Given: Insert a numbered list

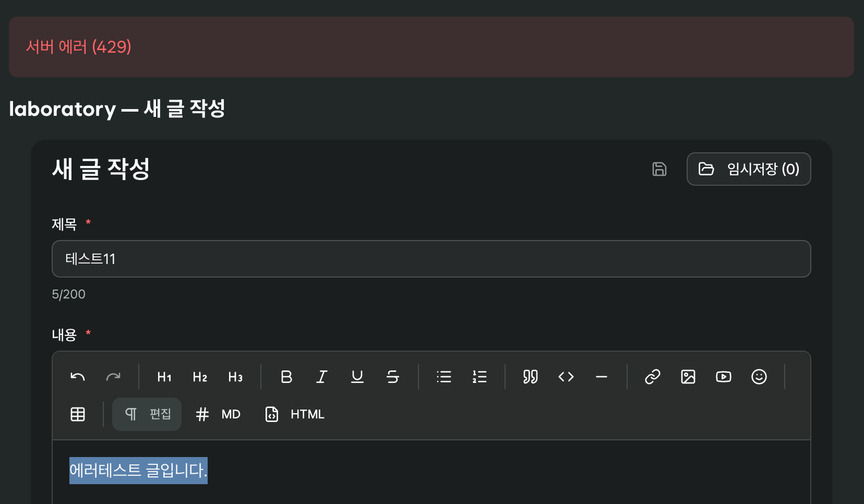Looking at the screenshot, I should (479, 377).
